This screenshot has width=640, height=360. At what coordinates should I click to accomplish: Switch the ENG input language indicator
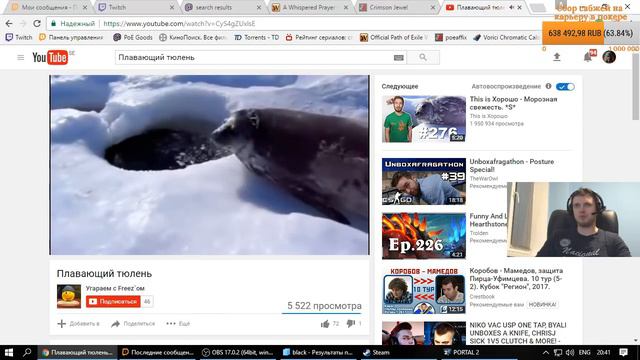[584, 353]
